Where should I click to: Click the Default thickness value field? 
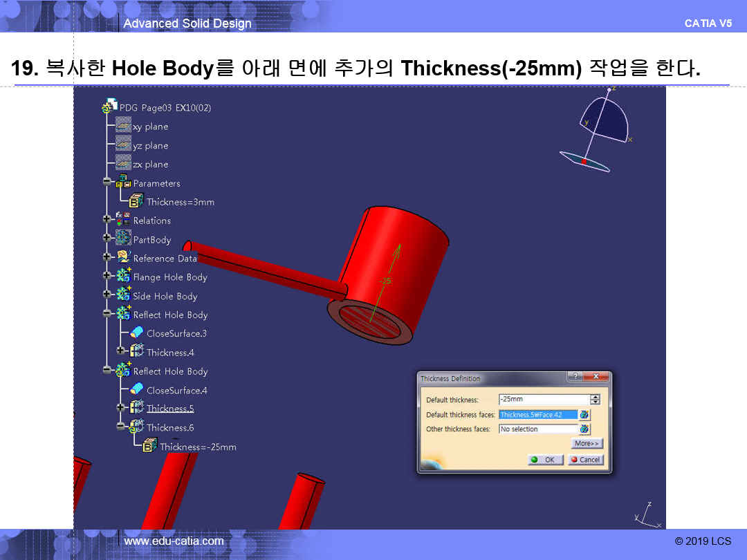[542, 400]
